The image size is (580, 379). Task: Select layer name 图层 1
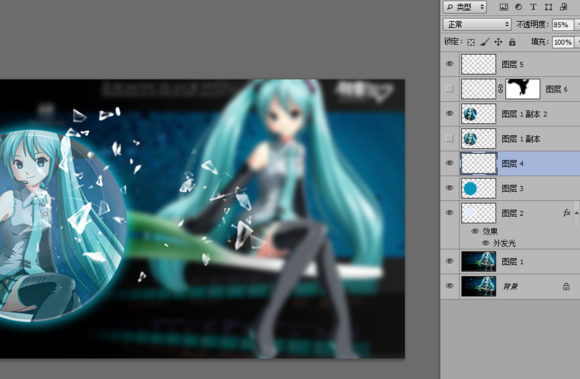pos(512,262)
